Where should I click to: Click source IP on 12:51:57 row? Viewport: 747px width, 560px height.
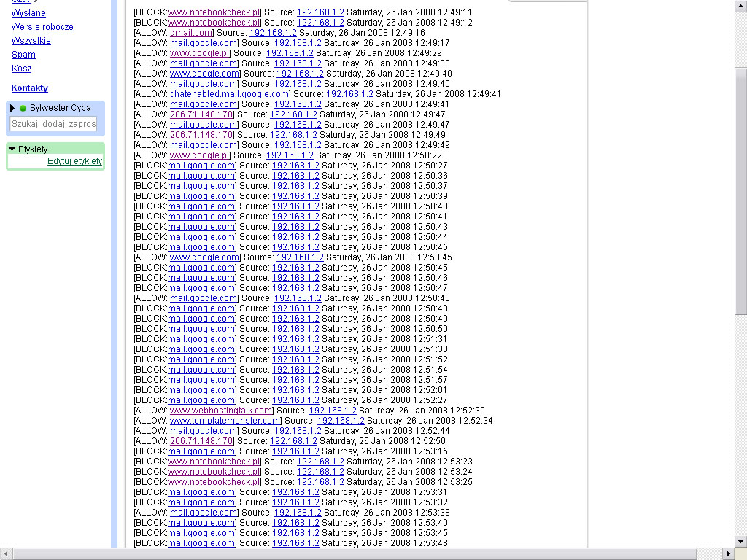click(x=295, y=380)
